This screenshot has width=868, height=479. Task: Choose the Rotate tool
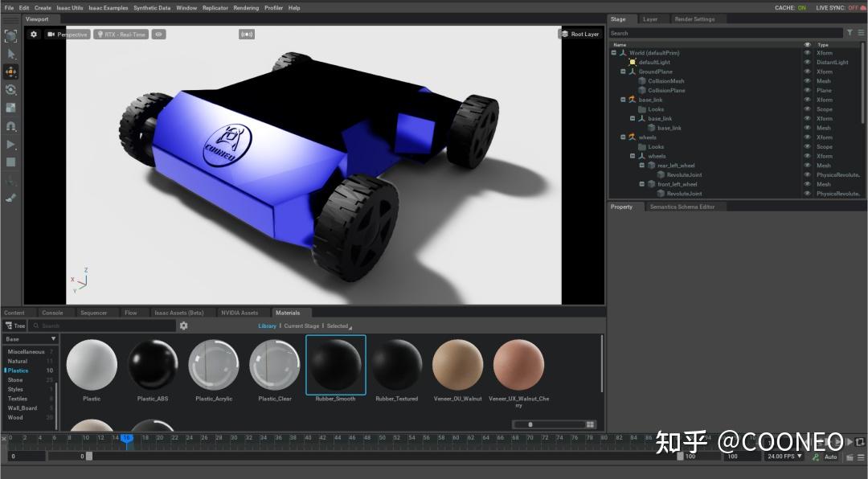[10, 90]
